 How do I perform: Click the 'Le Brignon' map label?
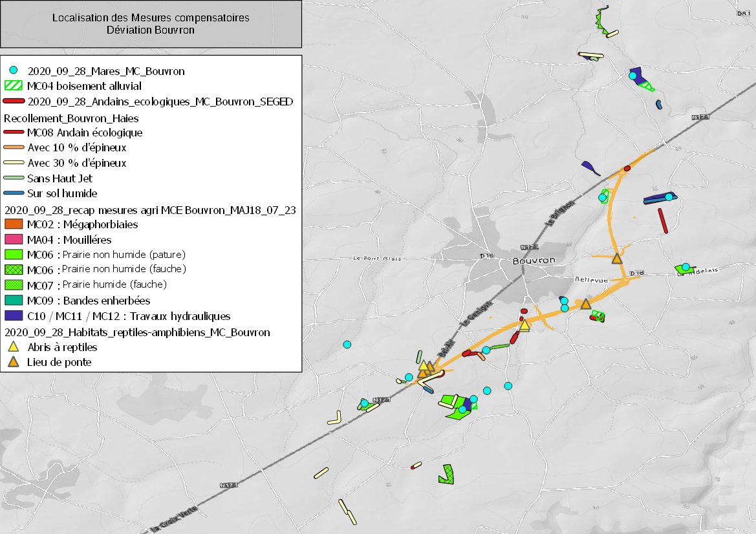tap(559, 213)
